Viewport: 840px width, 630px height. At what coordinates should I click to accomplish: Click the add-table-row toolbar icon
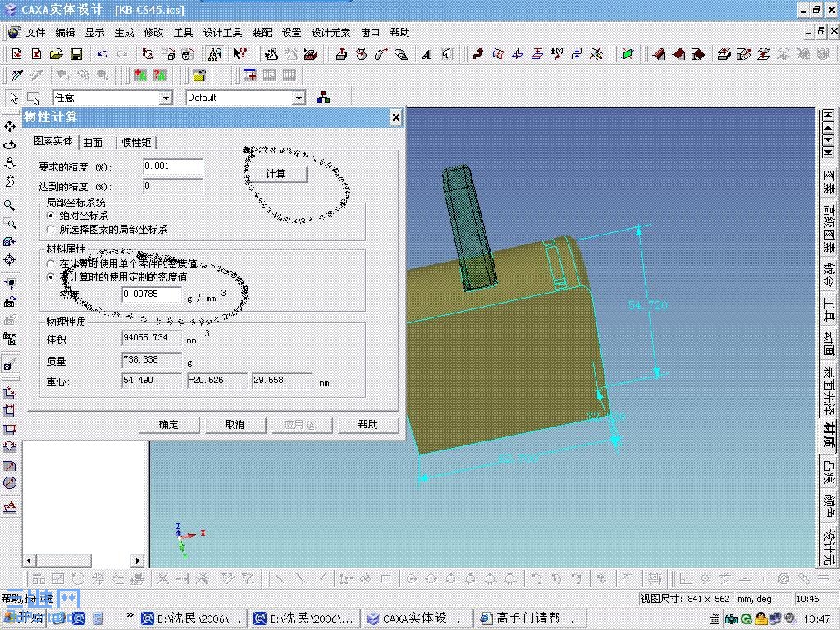click(x=249, y=75)
